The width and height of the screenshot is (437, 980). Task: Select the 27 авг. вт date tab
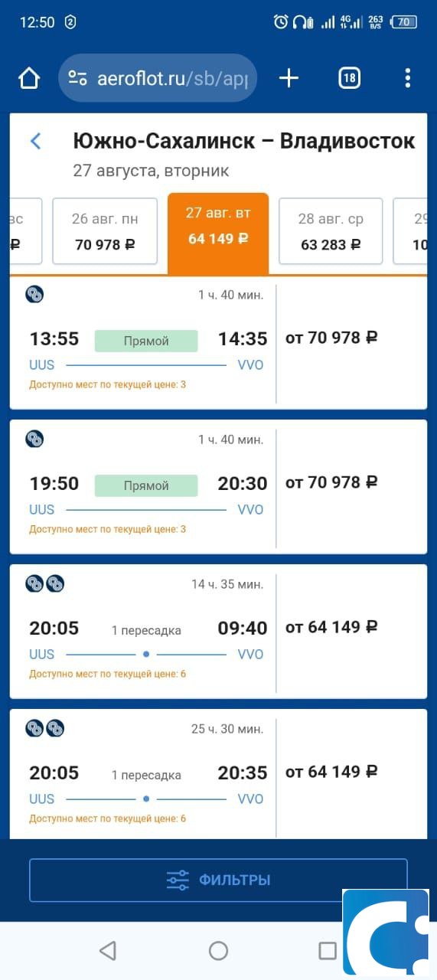218,233
